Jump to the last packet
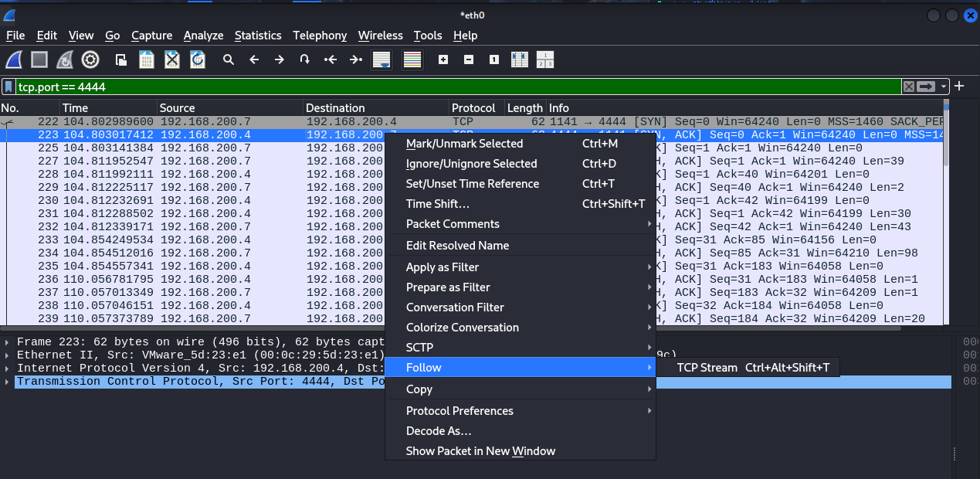980x479 pixels. pos(356,59)
